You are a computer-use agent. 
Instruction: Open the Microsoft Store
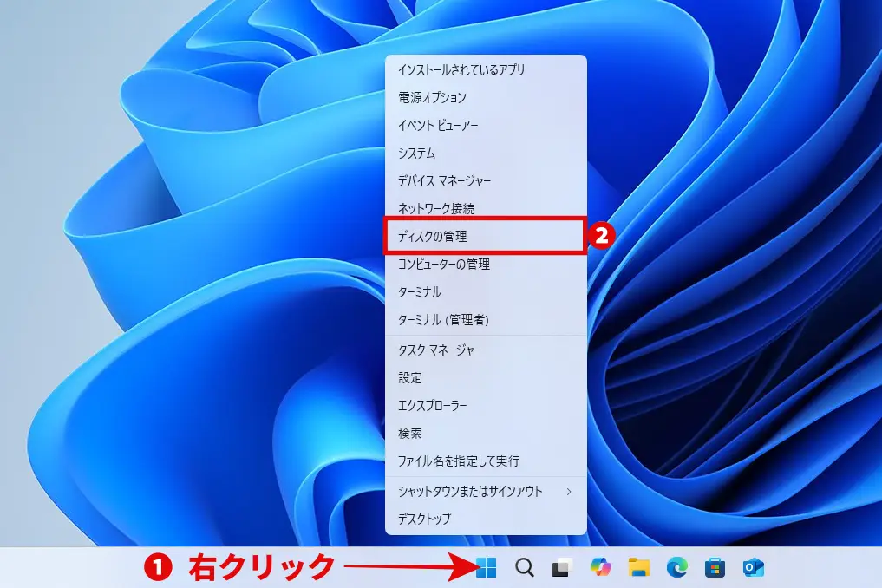[713, 568]
